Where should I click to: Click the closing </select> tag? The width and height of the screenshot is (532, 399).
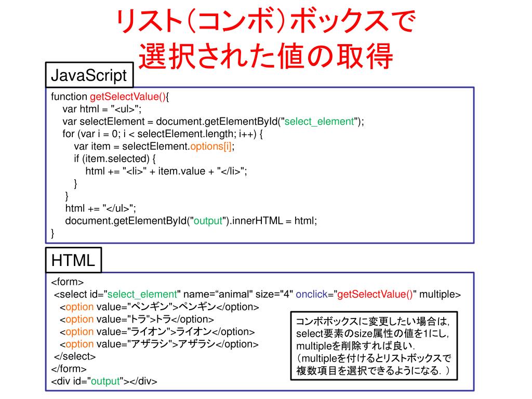click(x=75, y=356)
